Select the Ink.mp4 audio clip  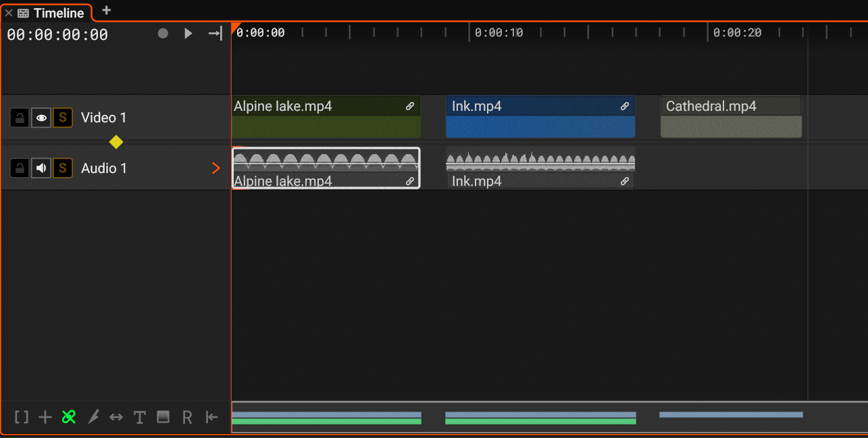coord(540,168)
